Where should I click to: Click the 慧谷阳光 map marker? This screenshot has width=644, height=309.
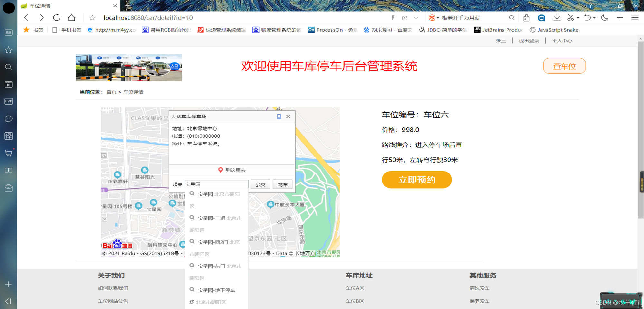(145, 170)
